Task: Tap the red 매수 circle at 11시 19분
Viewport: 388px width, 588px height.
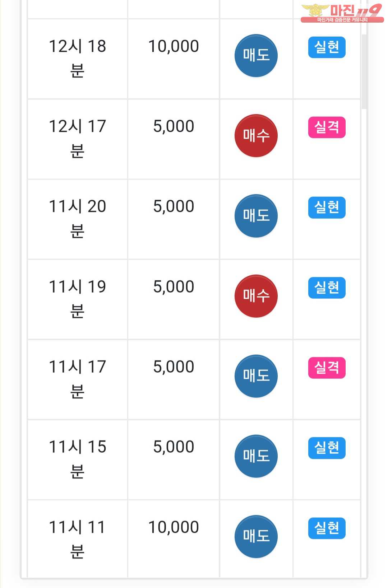Action: [256, 296]
